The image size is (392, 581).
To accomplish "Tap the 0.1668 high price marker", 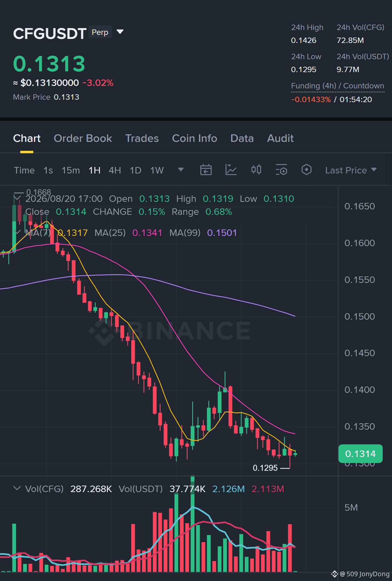I will (x=39, y=192).
